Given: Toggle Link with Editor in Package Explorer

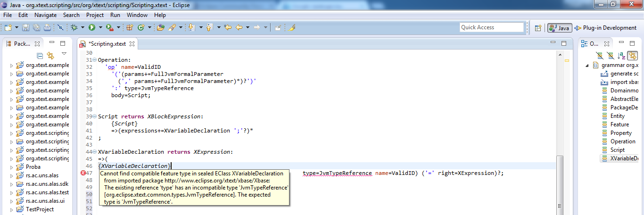Looking at the screenshot, I should (50, 55).
